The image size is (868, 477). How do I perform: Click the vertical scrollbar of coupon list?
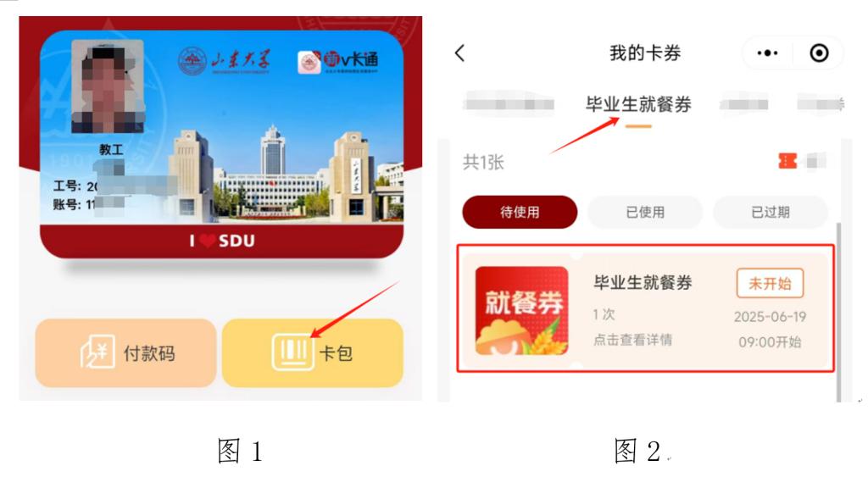click(838, 312)
